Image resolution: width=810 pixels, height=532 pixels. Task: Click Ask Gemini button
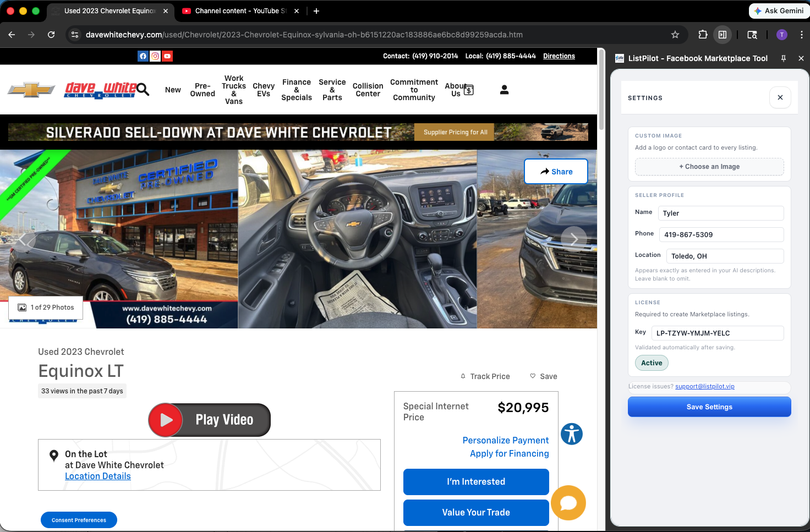[x=779, y=11]
